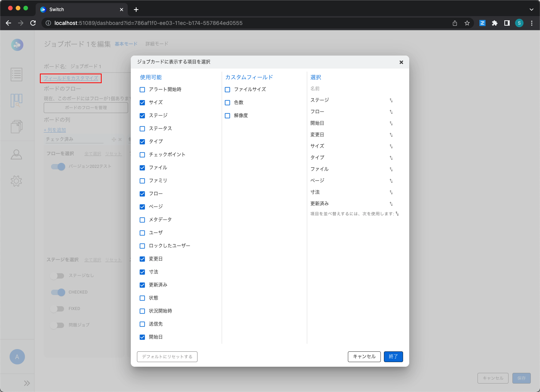The height and width of the screenshot is (392, 540).
Task: Check the ロックしたユーザー checkbox
Action: tap(142, 246)
